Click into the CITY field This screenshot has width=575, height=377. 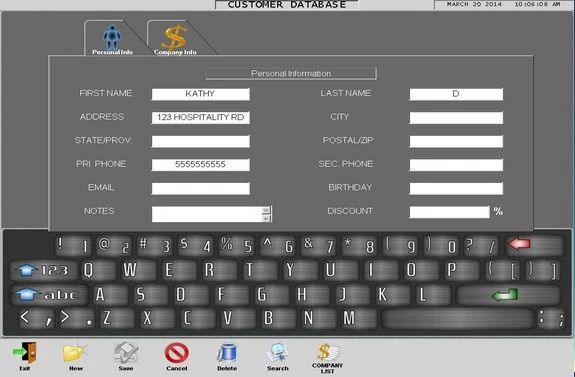tap(456, 118)
